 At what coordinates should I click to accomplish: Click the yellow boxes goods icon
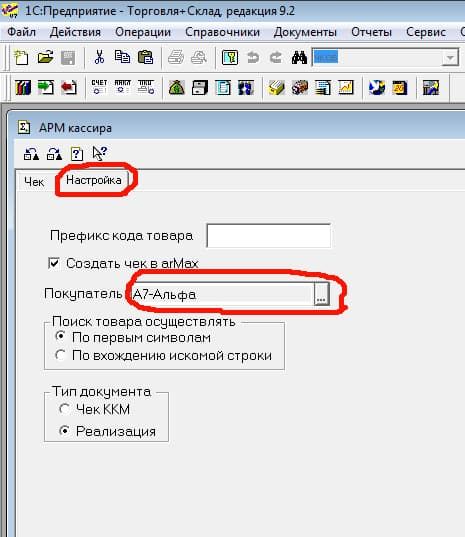coord(276,88)
